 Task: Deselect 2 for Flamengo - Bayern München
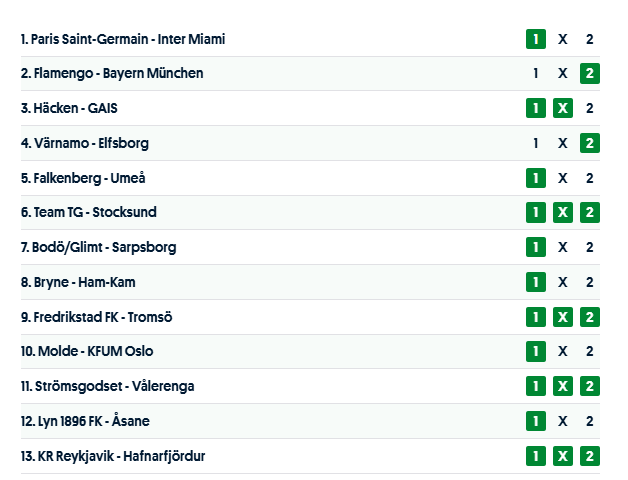[590, 73]
